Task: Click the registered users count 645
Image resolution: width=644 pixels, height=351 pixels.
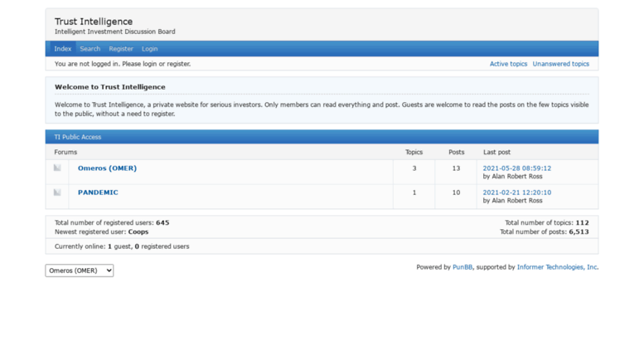Action: (162, 222)
